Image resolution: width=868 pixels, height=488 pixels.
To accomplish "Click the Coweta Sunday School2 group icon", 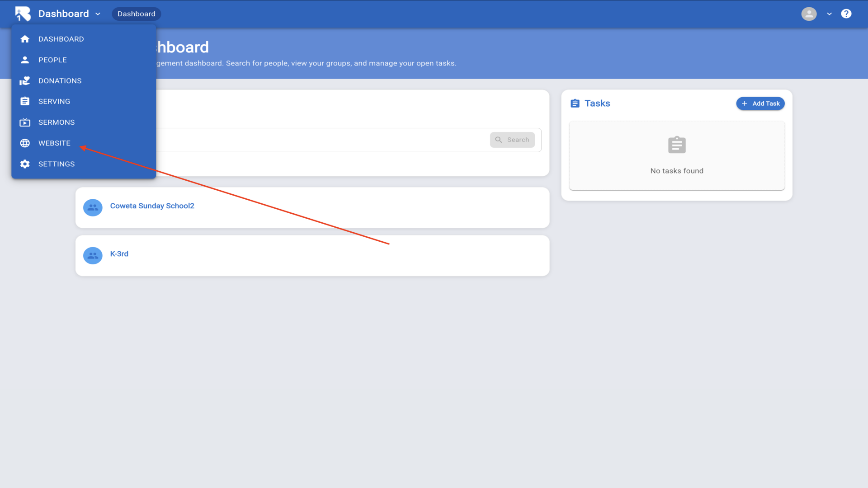I will click(93, 207).
